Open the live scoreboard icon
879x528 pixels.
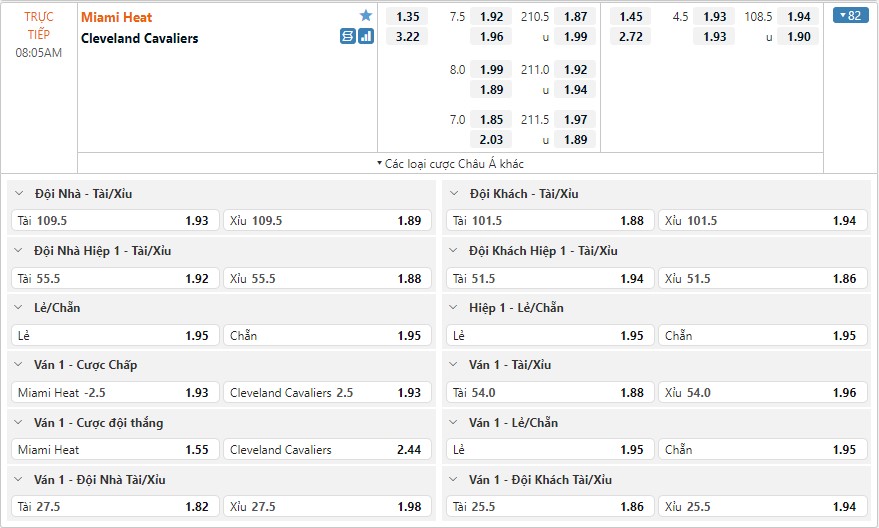(x=348, y=36)
